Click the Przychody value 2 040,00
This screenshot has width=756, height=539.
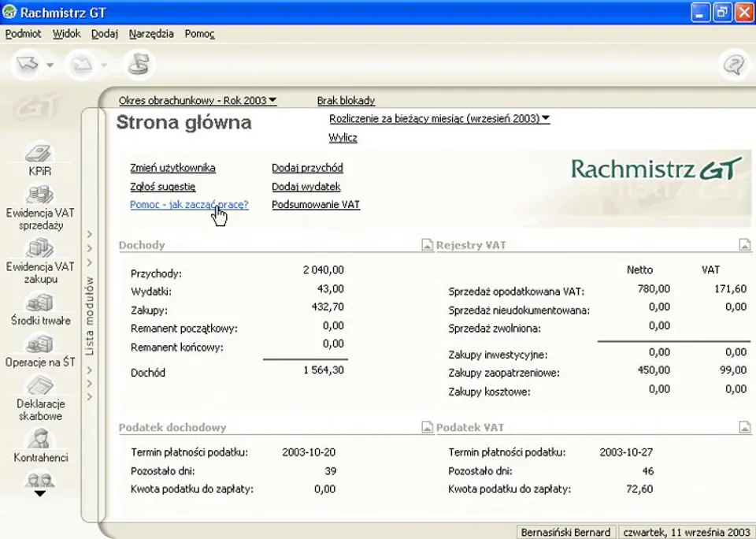324,270
